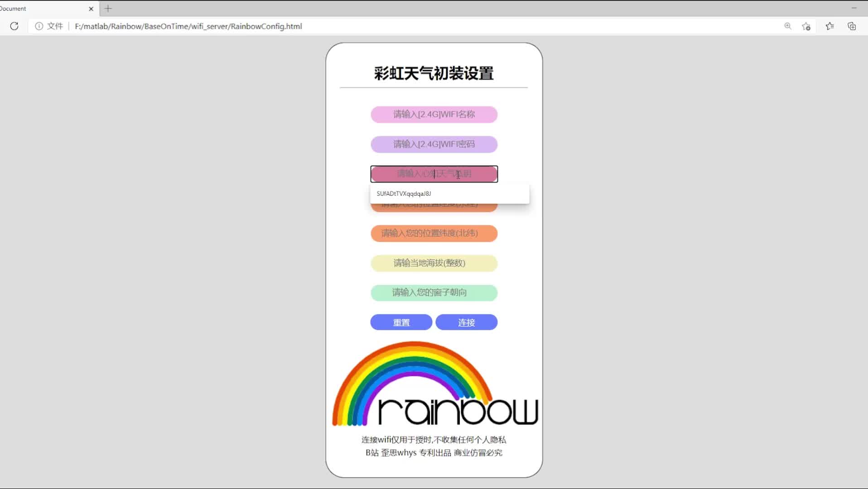Close the Document tab

coord(91,9)
